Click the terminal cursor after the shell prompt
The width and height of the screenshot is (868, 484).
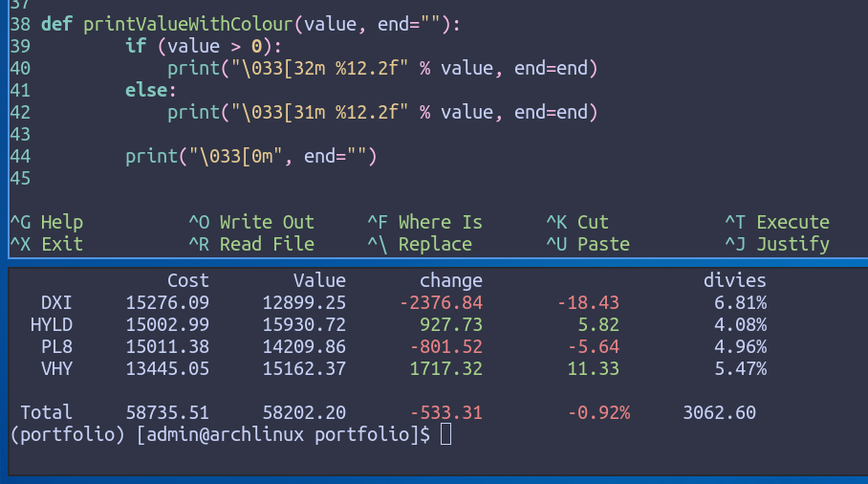446,434
